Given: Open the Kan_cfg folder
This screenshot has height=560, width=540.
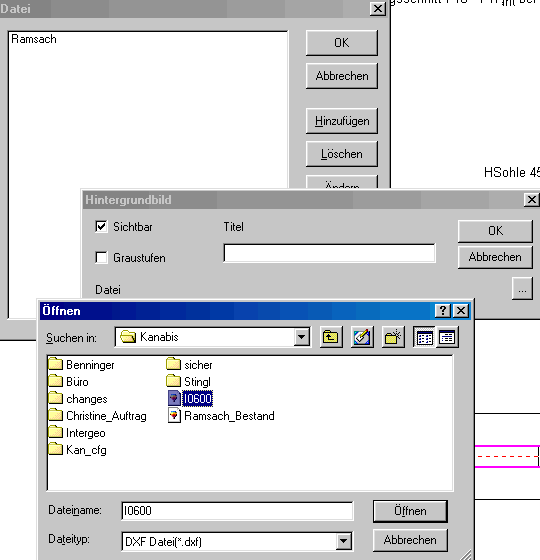Looking at the screenshot, I should [78, 450].
